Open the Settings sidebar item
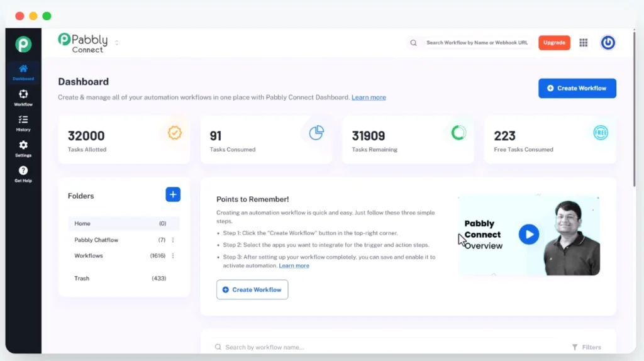 (23, 148)
